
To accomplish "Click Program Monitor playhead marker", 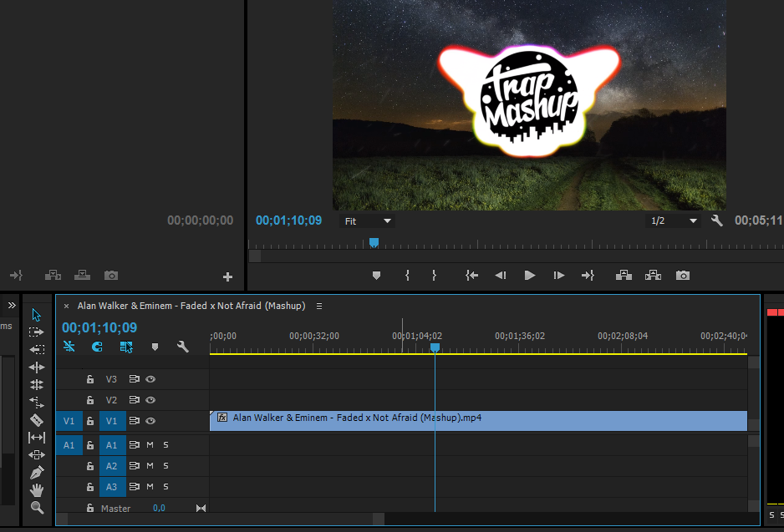I will click(x=374, y=243).
